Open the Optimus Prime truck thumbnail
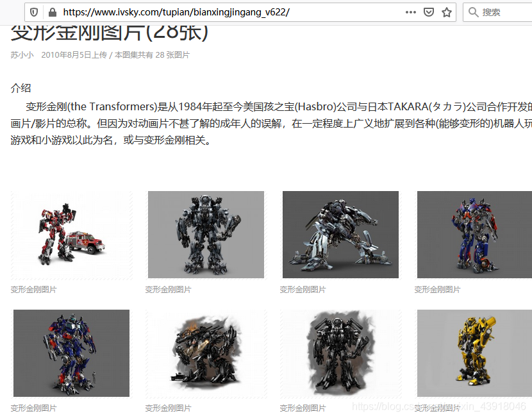 pyautogui.click(x=71, y=235)
